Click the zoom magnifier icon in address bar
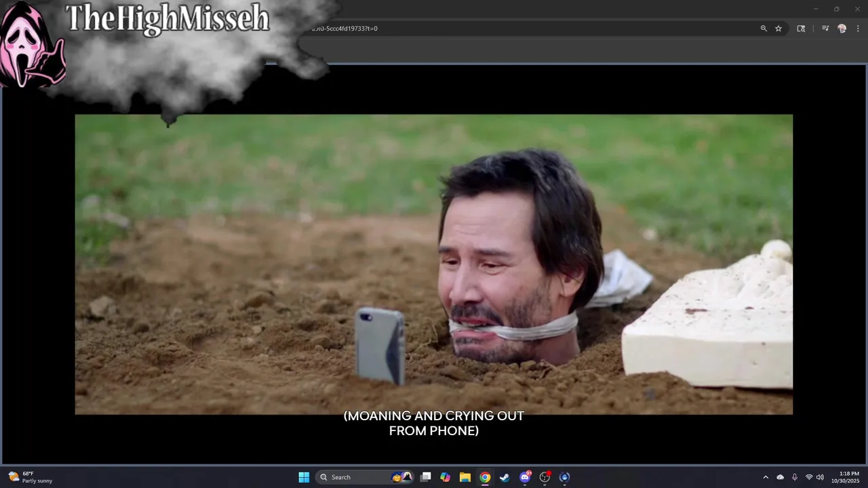This screenshot has width=868, height=488. (764, 28)
